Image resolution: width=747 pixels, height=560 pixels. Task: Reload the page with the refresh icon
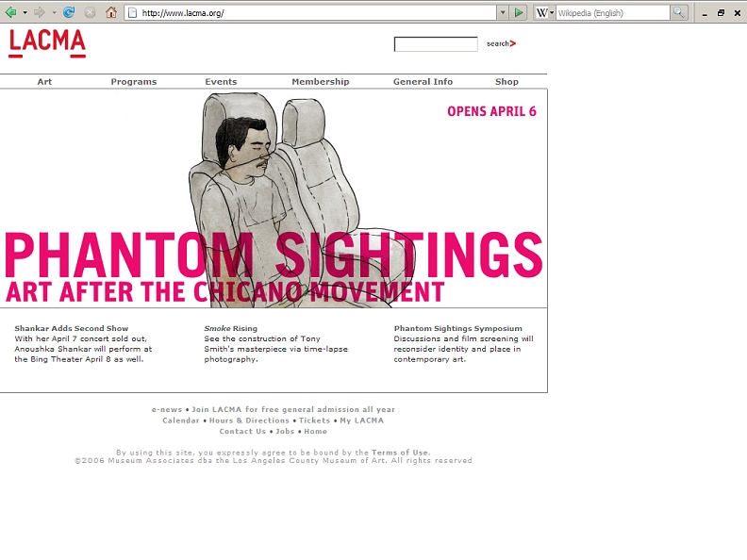[x=69, y=12]
